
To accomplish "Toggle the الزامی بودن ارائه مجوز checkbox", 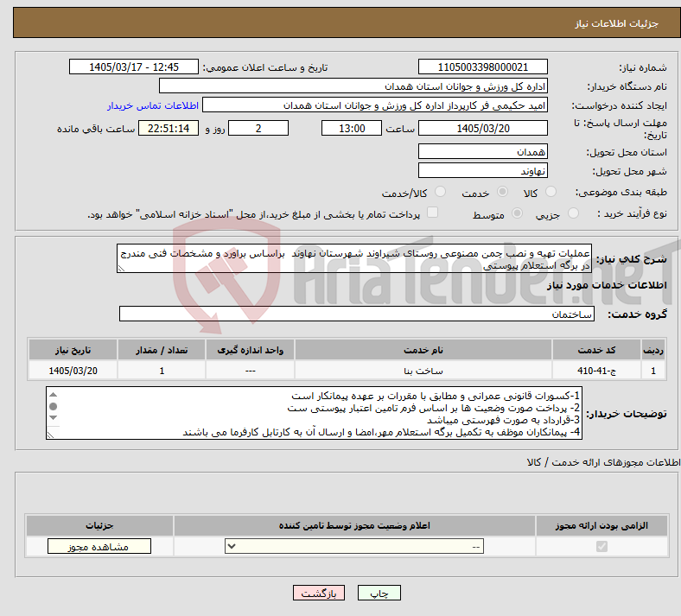I will pos(601,546).
